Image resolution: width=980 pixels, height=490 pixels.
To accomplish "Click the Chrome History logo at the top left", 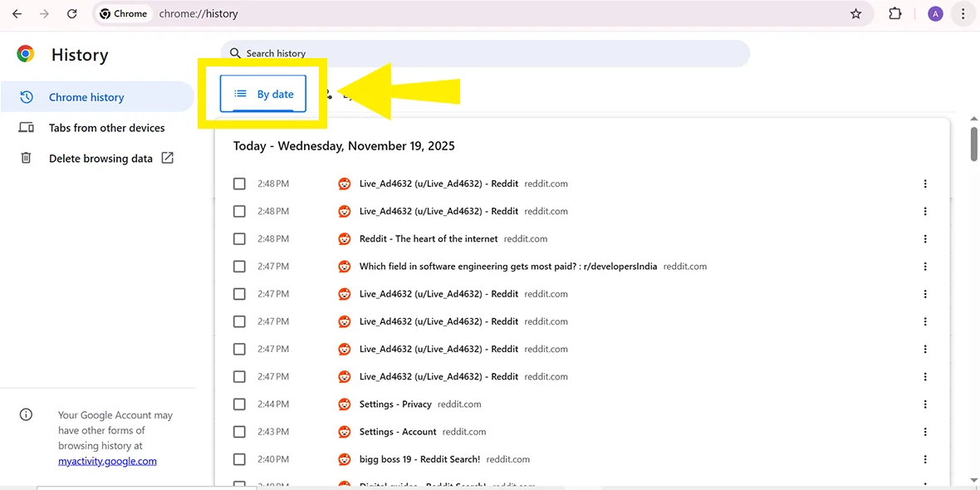I will [x=24, y=53].
